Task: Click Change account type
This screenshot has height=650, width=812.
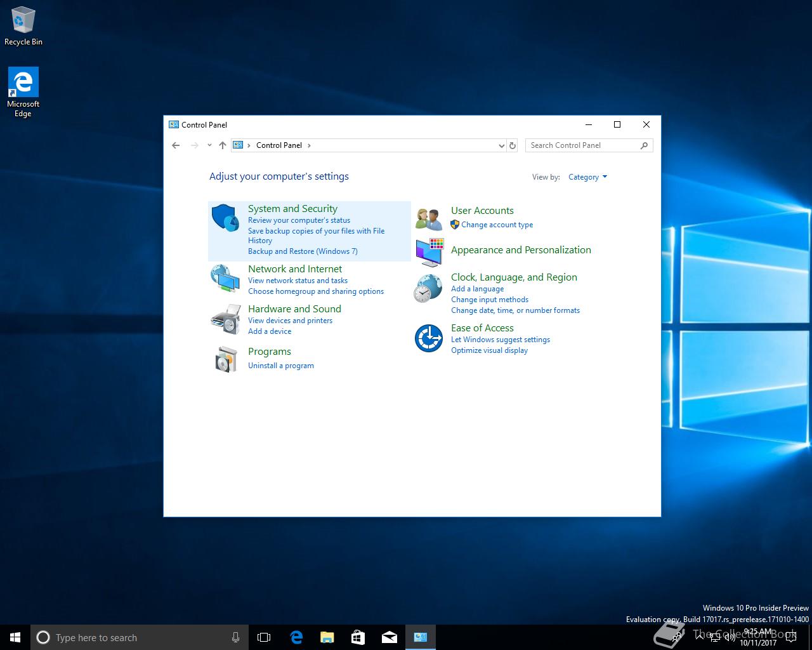Action: point(497,225)
